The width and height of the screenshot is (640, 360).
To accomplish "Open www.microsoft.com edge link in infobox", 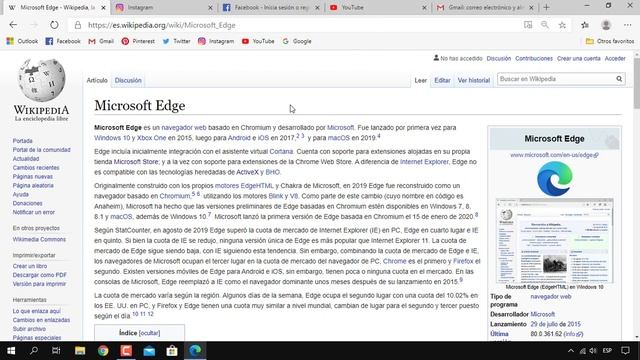I will 554,155.
